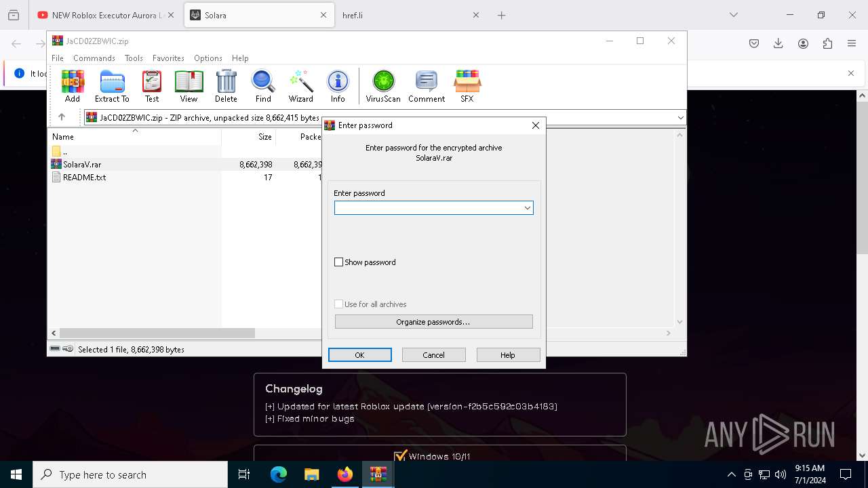The image size is (868, 488).
Task: Open the Wizard toolbar icon
Action: point(300,86)
